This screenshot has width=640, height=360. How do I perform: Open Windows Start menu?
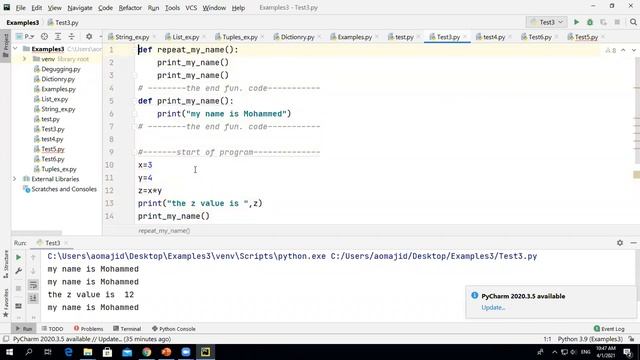[9, 352]
